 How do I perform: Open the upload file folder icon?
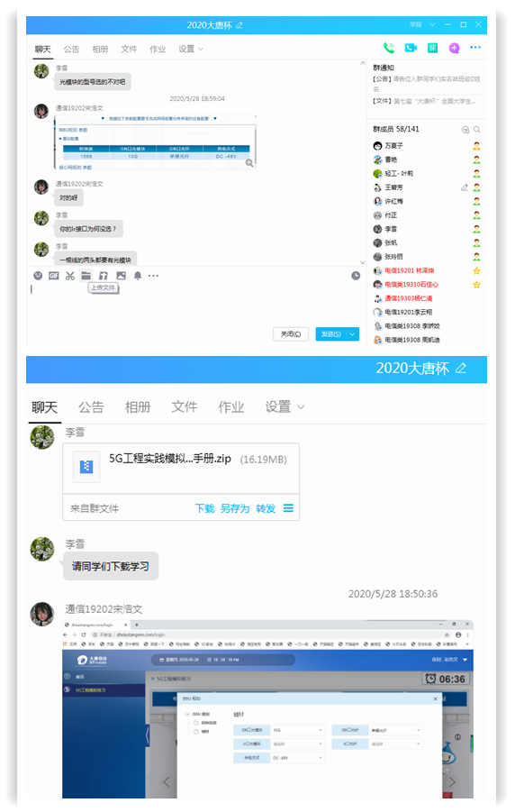(86, 276)
